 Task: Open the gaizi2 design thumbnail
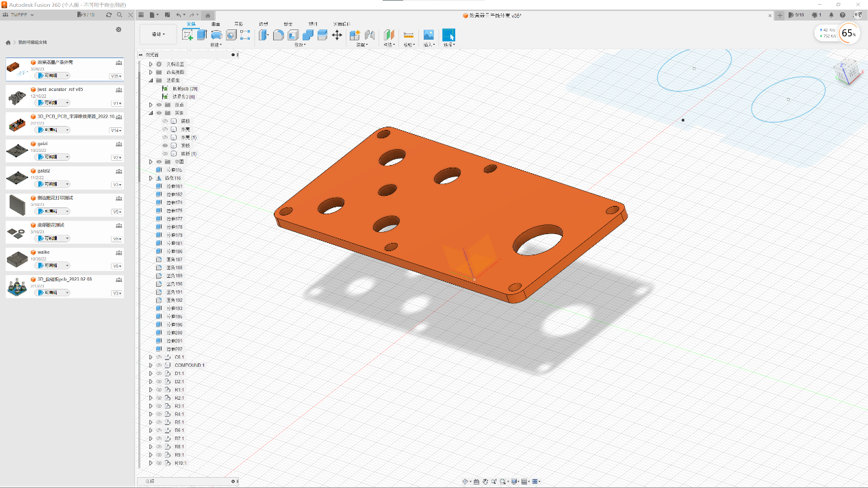(16, 177)
